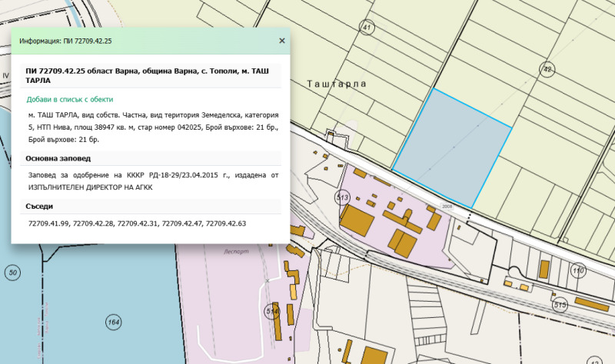Click the popup title 'Информация: ПИ 72709.42.25'

point(66,41)
